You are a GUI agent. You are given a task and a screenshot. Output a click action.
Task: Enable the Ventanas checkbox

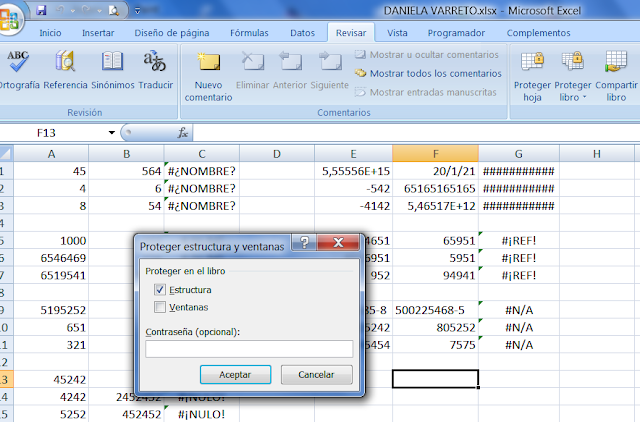click(x=160, y=307)
